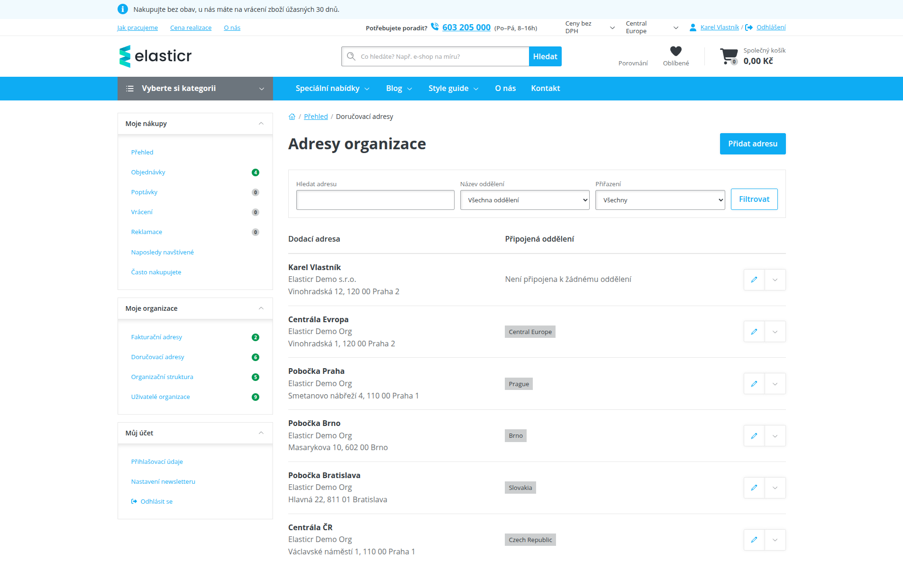Click the elasticr logo
Screen dimensions: 903x588
(x=155, y=56)
